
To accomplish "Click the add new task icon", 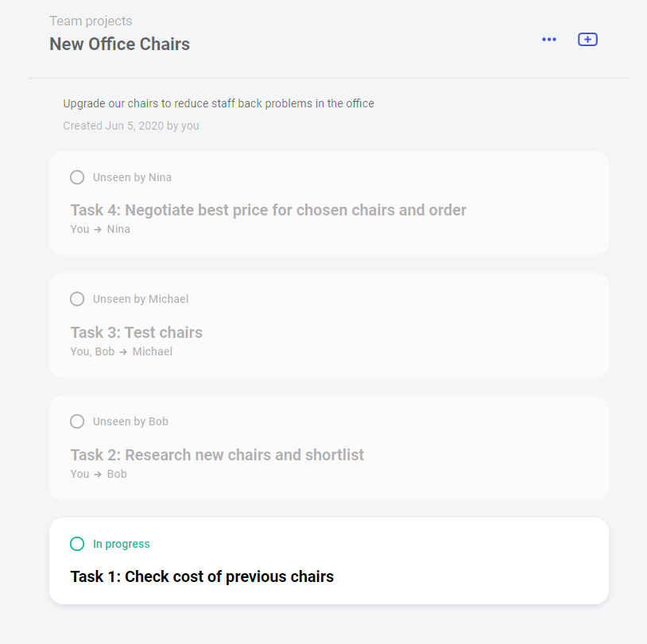I will click(587, 40).
